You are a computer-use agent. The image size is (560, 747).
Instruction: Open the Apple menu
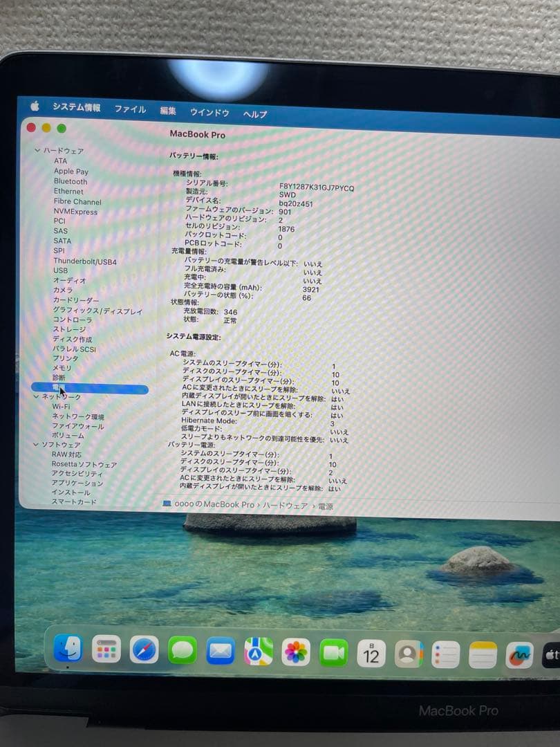click(x=35, y=106)
